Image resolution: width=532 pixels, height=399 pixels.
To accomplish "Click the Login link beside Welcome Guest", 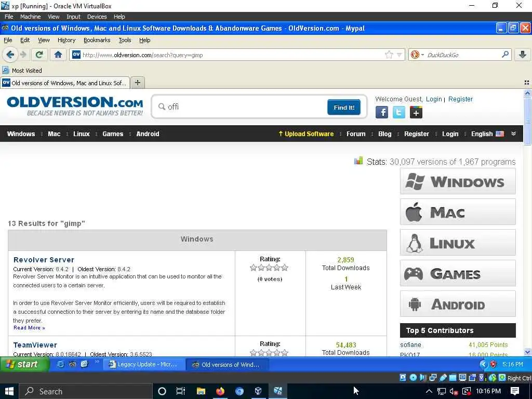I will click(434, 99).
